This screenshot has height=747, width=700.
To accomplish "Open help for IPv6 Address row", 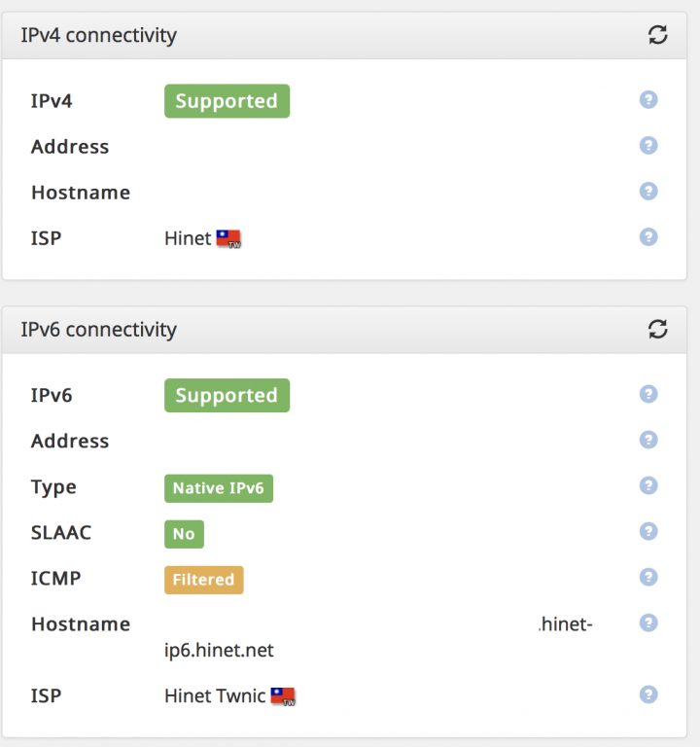I will [x=648, y=440].
